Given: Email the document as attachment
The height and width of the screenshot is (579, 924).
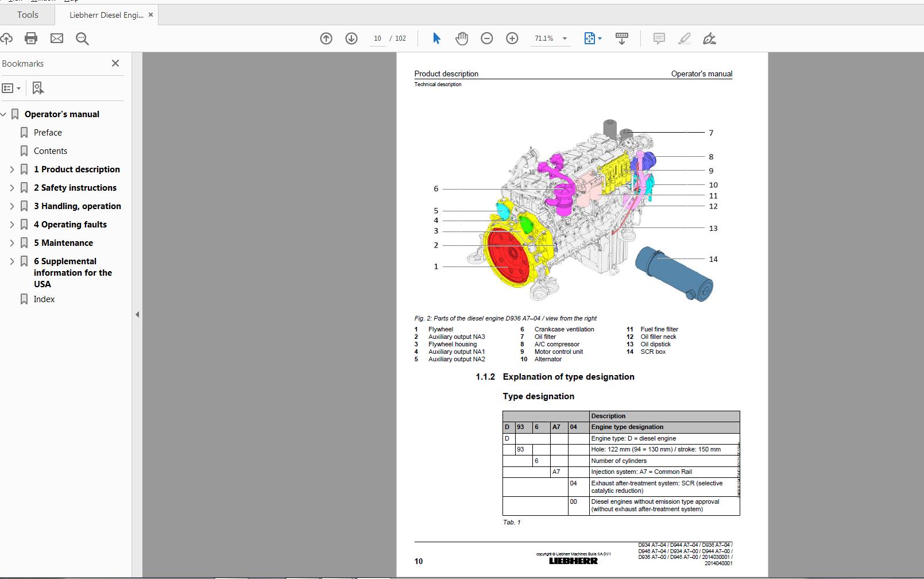Looking at the screenshot, I should (56, 38).
